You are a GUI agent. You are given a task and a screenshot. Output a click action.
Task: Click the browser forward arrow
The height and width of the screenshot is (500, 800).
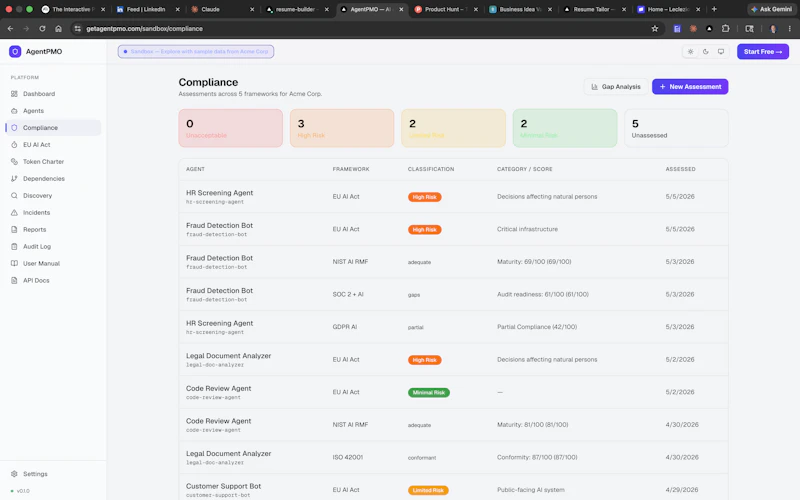[x=26, y=29]
